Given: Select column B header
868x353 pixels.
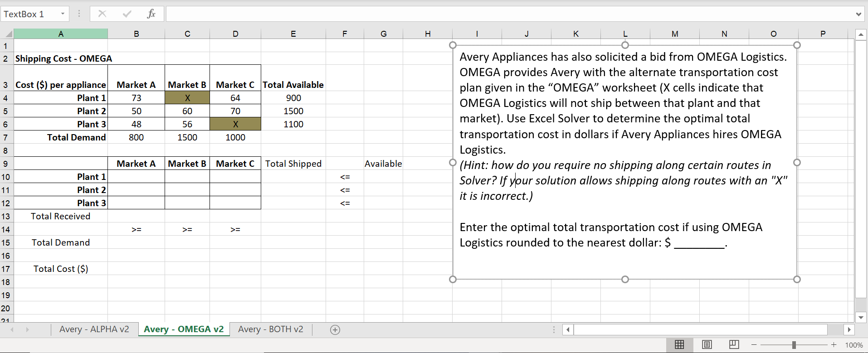Looking at the screenshot, I should click(136, 34).
